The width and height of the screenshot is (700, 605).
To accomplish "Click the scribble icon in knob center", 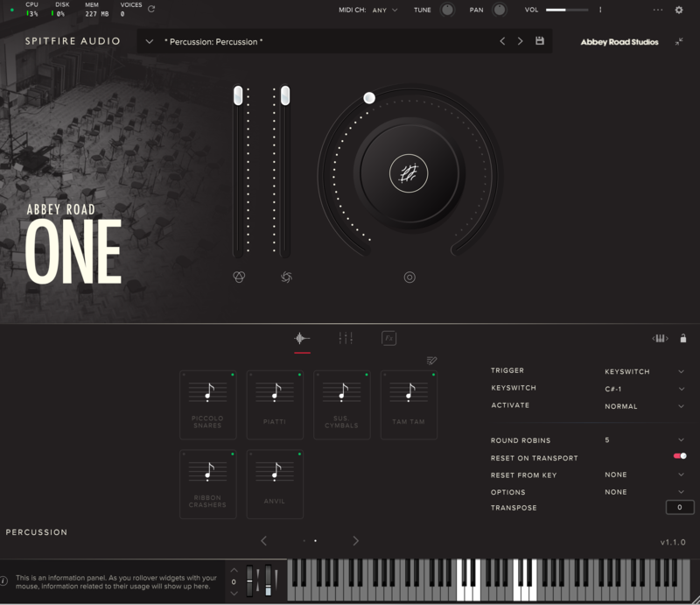I will pyautogui.click(x=409, y=173).
